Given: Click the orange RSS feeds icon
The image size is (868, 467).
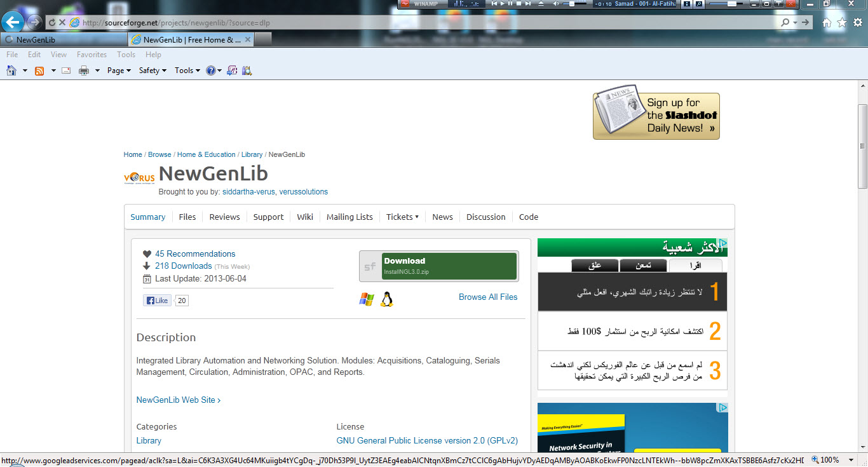Looking at the screenshot, I should tap(39, 71).
